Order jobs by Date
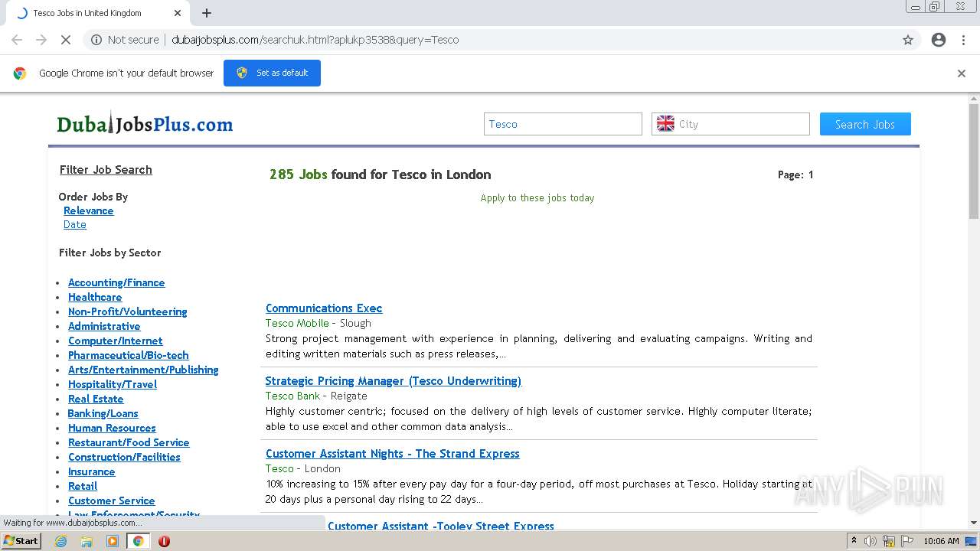The width and height of the screenshot is (980, 551). [75, 224]
